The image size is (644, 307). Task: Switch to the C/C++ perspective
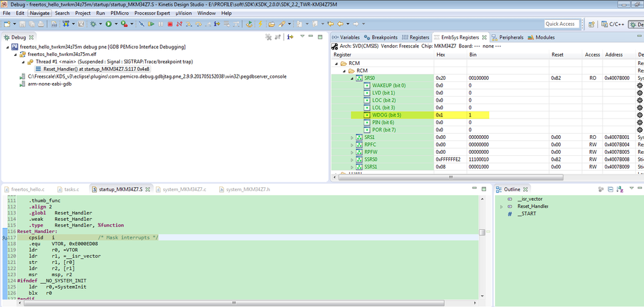click(x=612, y=24)
